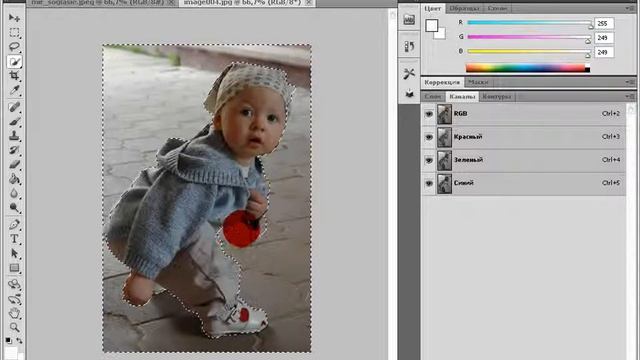Switch to the Стили tab

click(497, 8)
